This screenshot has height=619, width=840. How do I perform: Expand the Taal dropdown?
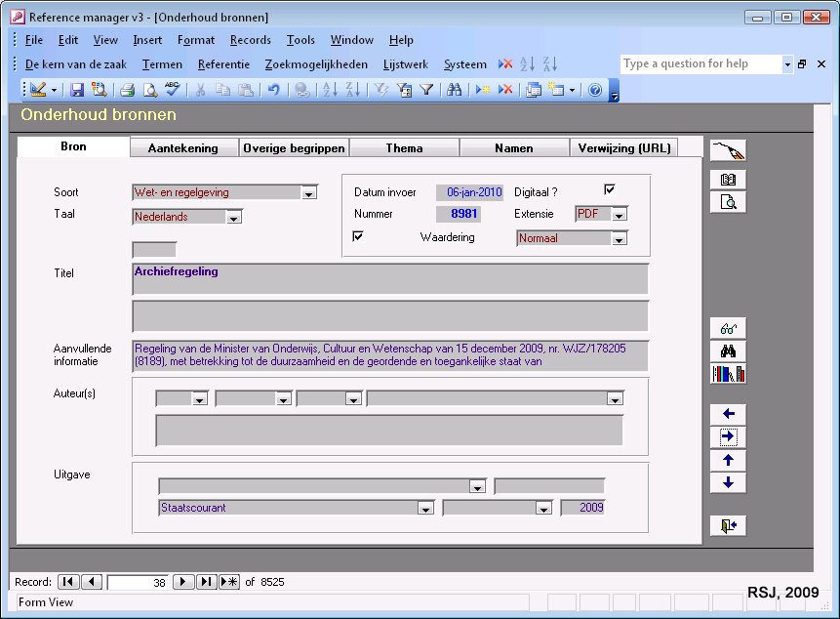click(x=233, y=218)
